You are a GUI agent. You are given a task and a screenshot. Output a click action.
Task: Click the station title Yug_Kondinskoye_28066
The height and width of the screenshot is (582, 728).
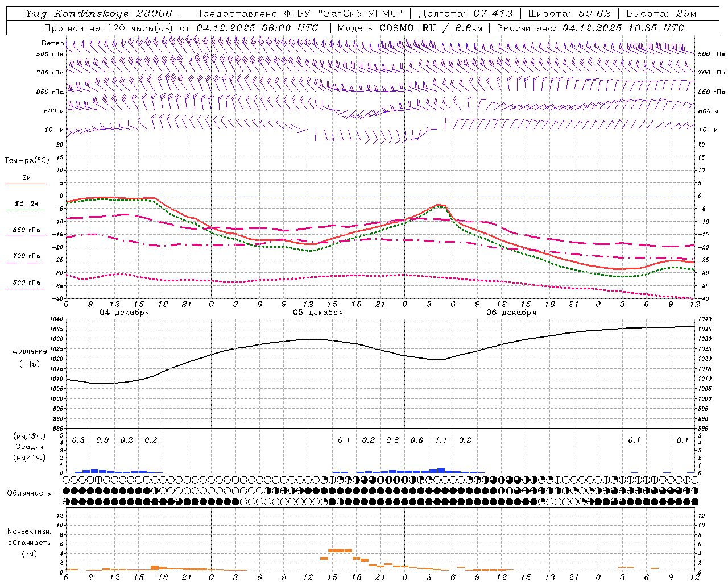pos(99,14)
